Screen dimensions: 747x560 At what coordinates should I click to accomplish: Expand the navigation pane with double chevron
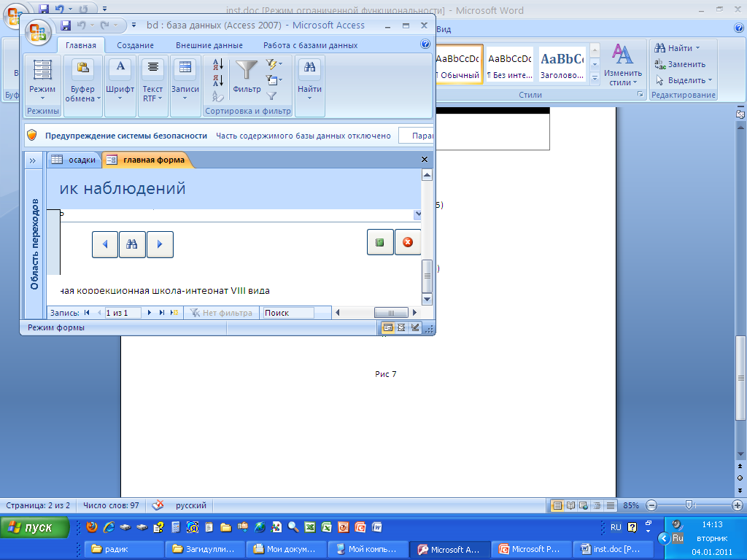pos(32,160)
